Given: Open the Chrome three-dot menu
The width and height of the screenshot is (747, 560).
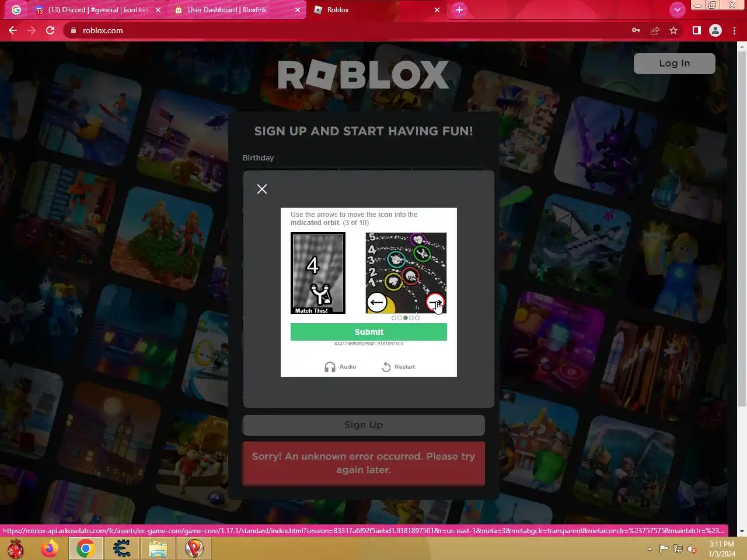Looking at the screenshot, I should (x=734, y=30).
